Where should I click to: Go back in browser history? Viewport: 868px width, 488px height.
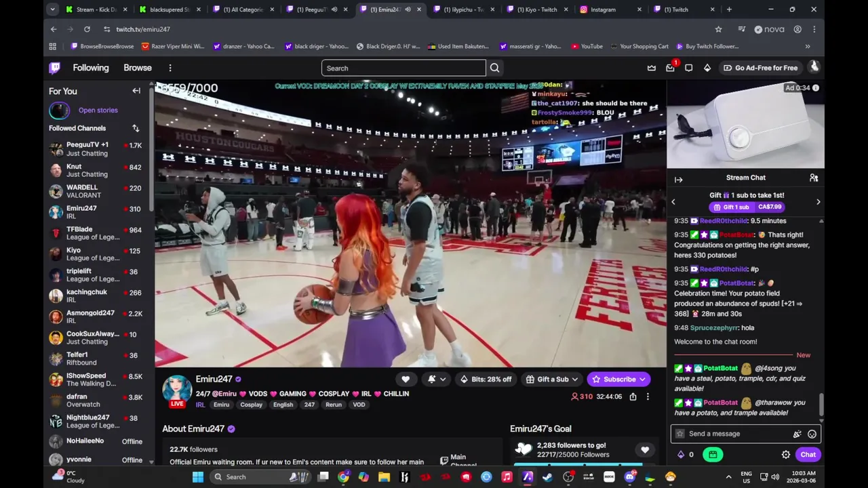(x=54, y=29)
